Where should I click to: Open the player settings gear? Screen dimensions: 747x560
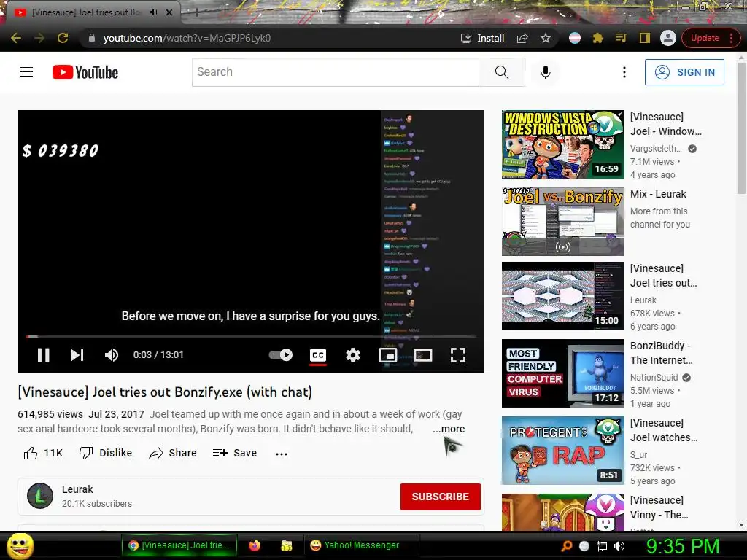[353, 355]
